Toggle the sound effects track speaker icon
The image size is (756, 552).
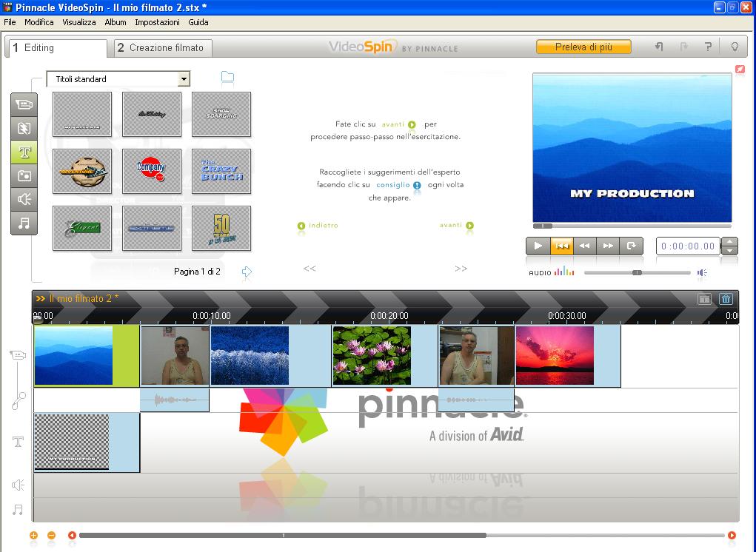click(18, 485)
